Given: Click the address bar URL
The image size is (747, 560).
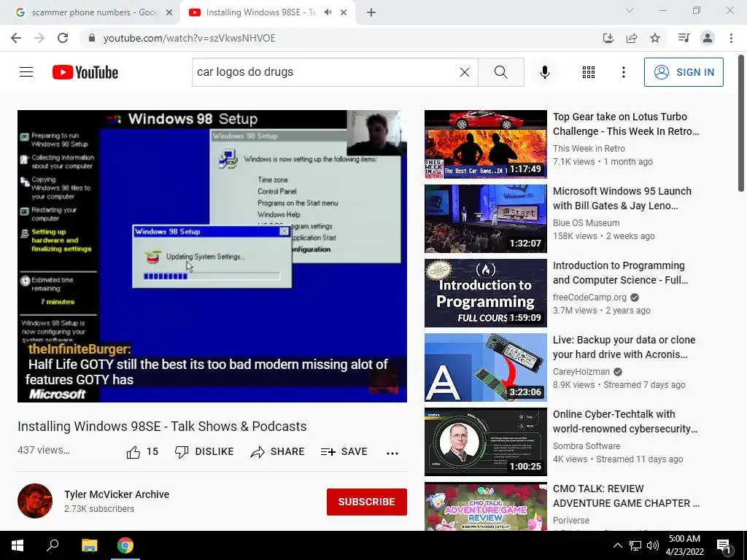Looking at the screenshot, I should [189, 38].
